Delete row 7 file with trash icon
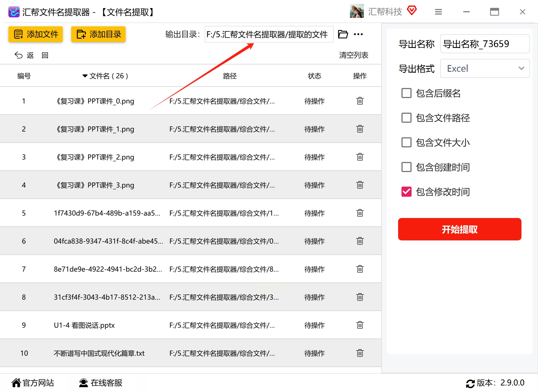 (x=360, y=269)
